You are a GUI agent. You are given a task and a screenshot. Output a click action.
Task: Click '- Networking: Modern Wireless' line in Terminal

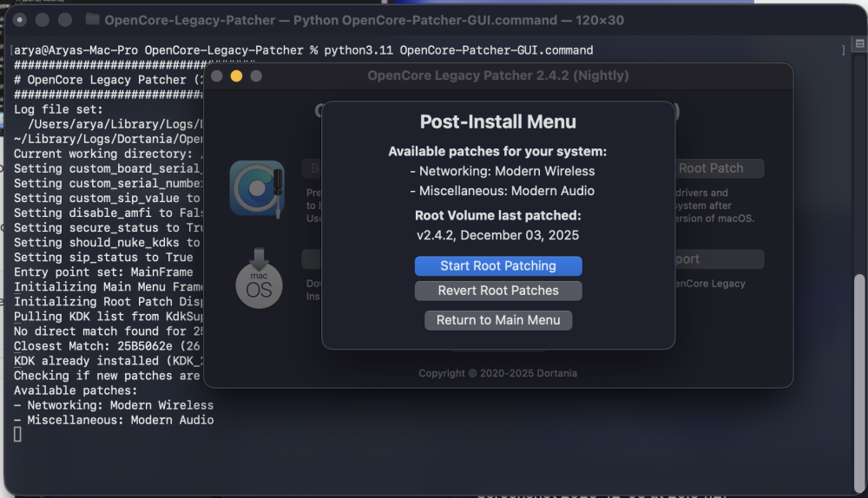click(x=114, y=405)
